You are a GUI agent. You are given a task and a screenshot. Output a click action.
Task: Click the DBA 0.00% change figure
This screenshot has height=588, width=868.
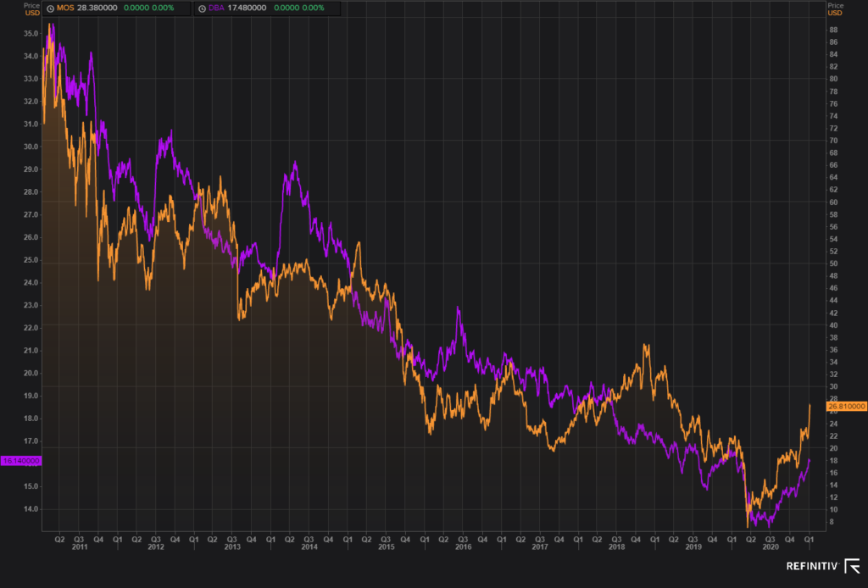point(313,8)
